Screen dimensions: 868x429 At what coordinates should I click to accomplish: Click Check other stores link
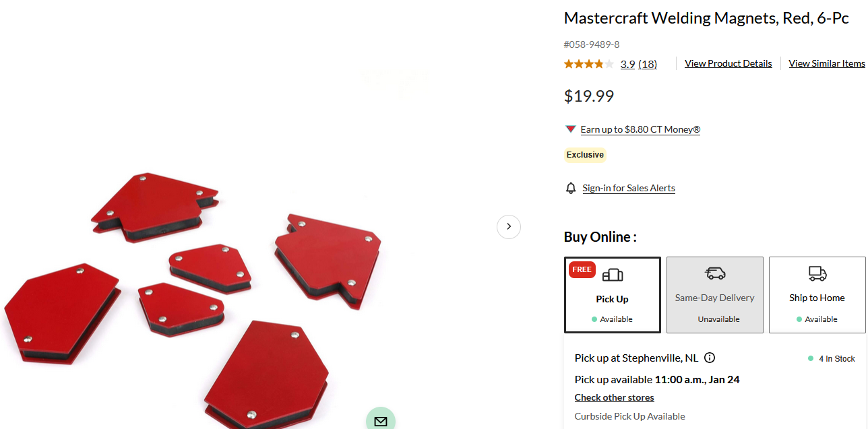point(615,397)
